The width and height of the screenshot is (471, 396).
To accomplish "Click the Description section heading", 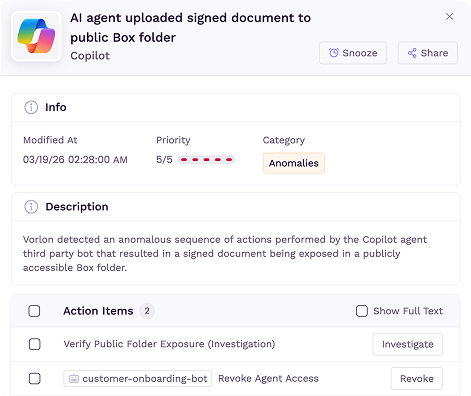I will click(x=77, y=207).
